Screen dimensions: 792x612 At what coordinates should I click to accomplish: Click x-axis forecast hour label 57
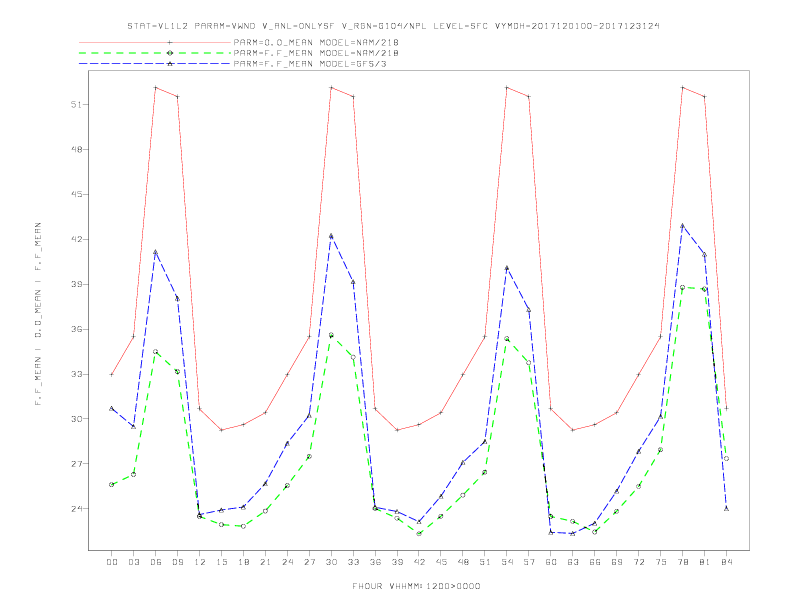529,562
